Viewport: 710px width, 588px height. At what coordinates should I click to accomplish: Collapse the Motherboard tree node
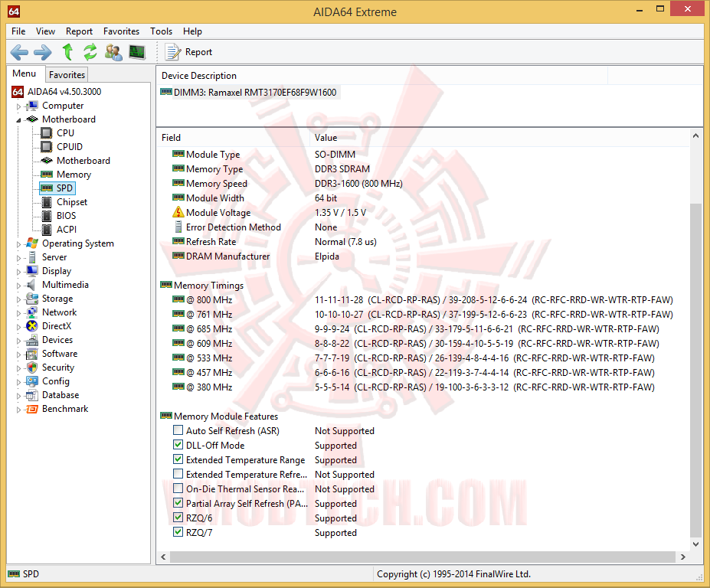[18, 120]
